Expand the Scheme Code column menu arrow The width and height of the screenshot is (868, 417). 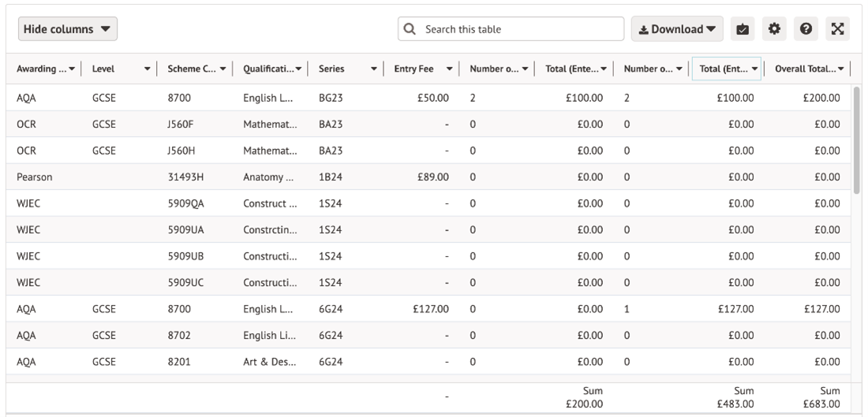pos(224,69)
